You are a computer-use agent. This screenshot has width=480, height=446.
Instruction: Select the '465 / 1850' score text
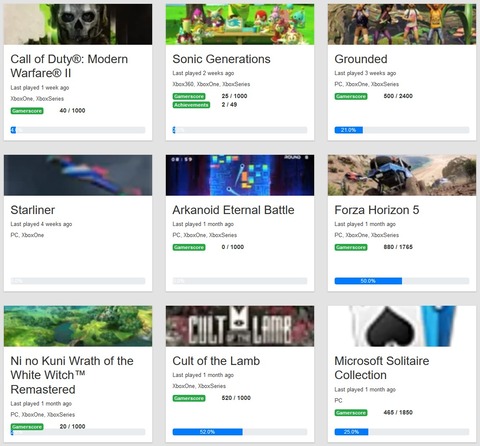(x=398, y=412)
